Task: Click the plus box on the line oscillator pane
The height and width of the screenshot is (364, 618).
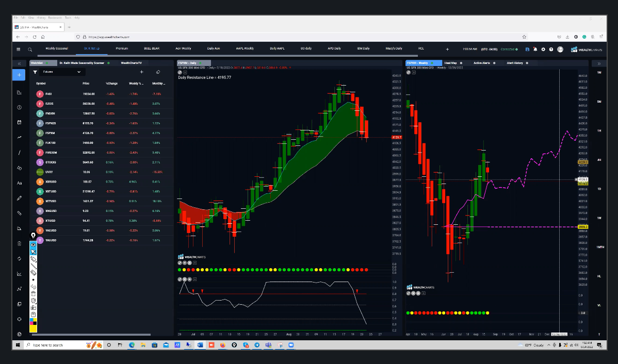Action: tap(194, 279)
